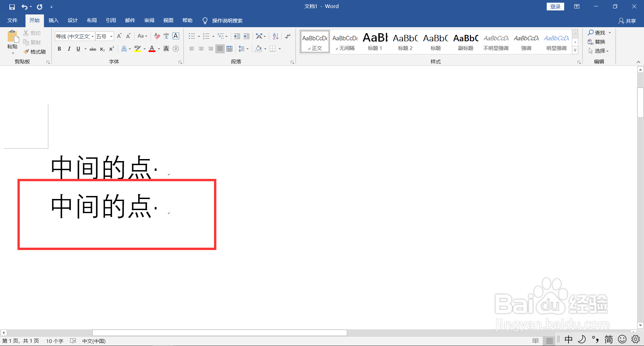
Task: Toggle character shading on text
Action: coord(166,49)
